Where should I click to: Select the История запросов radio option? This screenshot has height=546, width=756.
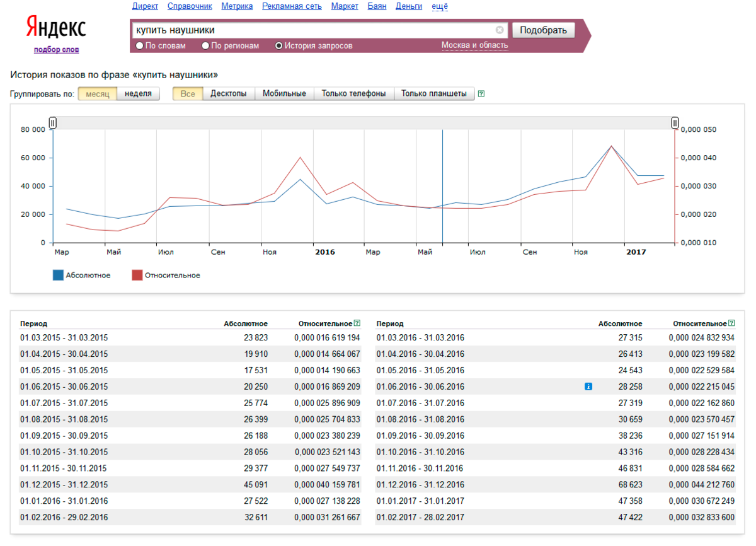click(x=314, y=46)
